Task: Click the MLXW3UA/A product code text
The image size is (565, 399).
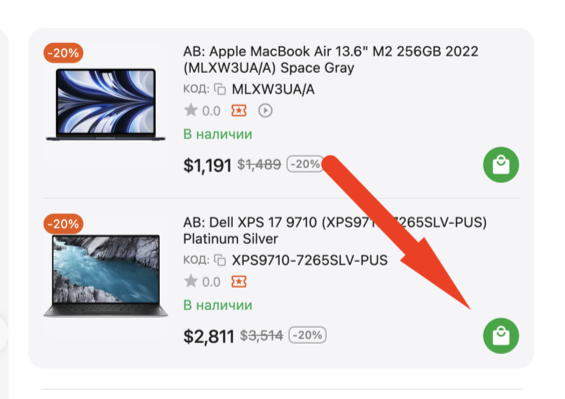Action: click(x=273, y=89)
